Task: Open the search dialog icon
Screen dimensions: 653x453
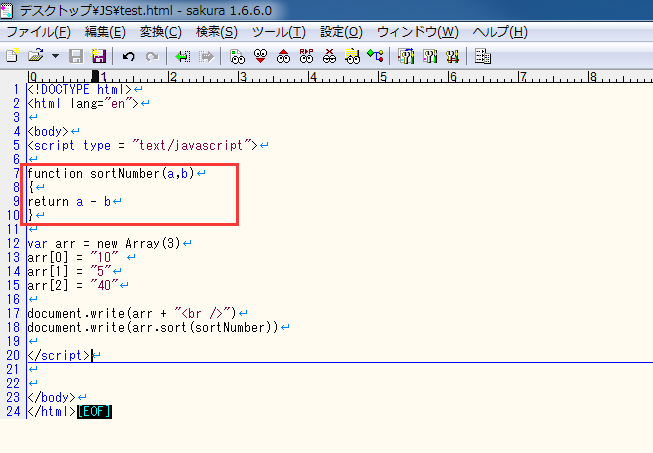Action: tap(237, 56)
